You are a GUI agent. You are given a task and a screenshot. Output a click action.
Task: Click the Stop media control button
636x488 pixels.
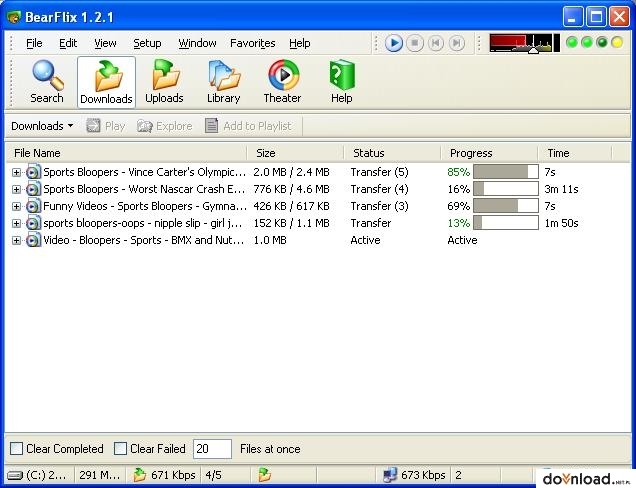point(415,43)
